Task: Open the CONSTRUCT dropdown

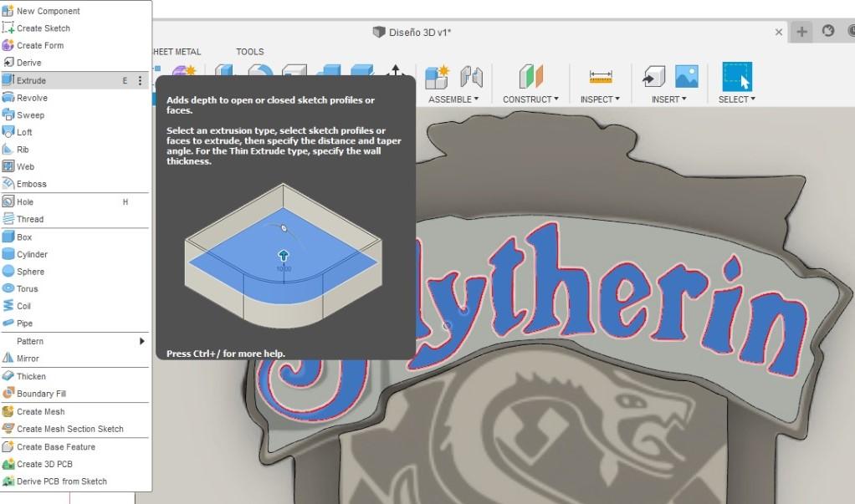Action: (x=530, y=99)
